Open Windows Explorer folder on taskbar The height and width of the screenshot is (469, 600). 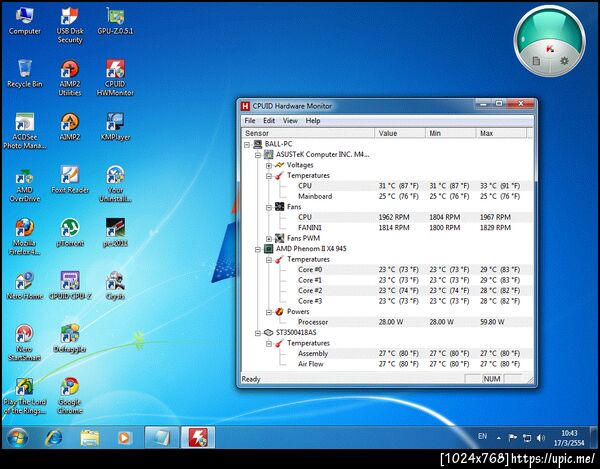pyautogui.click(x=90, y=437)
